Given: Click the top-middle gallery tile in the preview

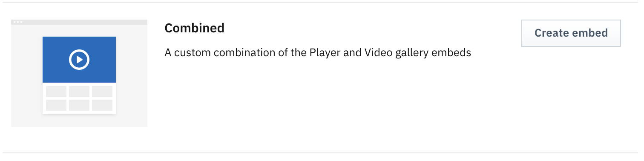Looking at the screenshot, I should click(79, 92).
